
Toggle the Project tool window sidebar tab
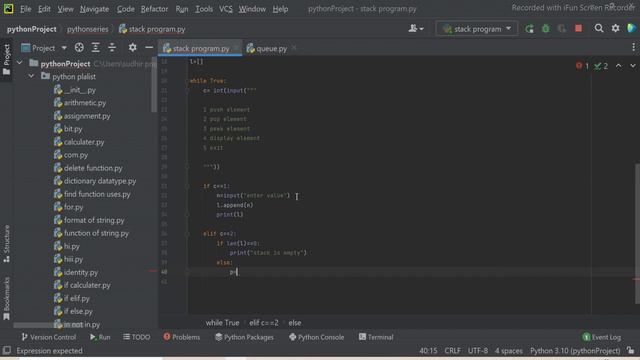click(7, 60)
